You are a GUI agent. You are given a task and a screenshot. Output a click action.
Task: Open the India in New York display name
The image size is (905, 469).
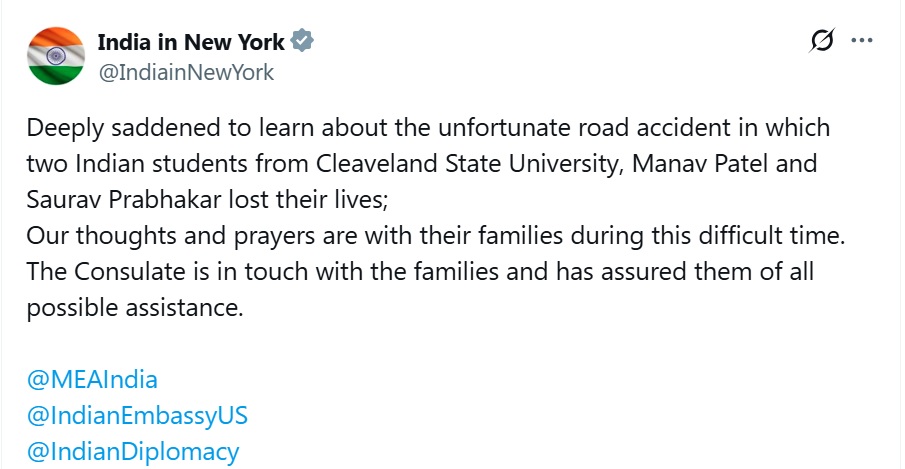pos(191,41)
